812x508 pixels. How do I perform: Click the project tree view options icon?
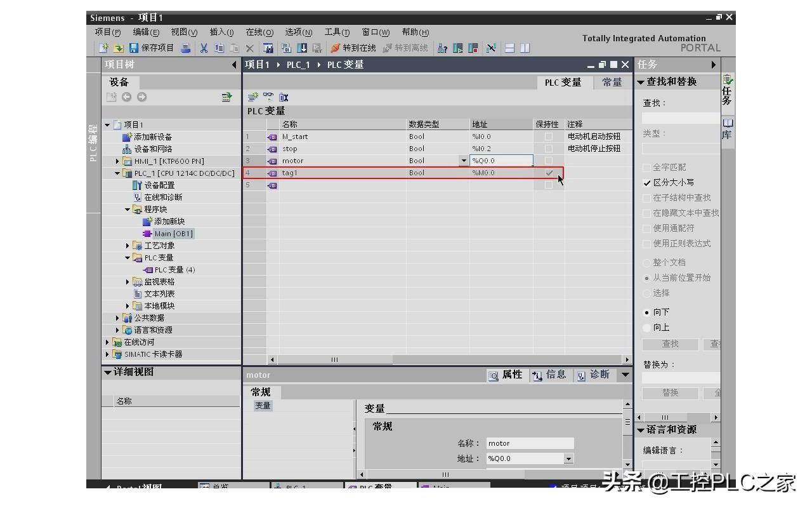point(226,97)
